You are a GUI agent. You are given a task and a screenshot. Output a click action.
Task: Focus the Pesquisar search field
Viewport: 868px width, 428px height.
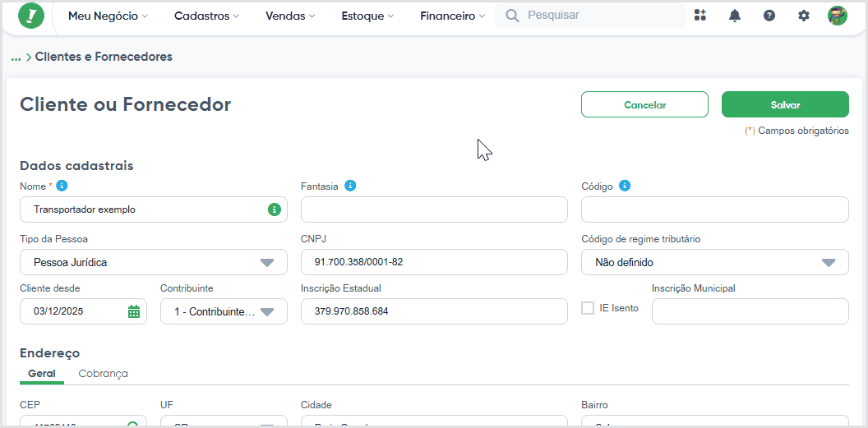tap(591, 16)
